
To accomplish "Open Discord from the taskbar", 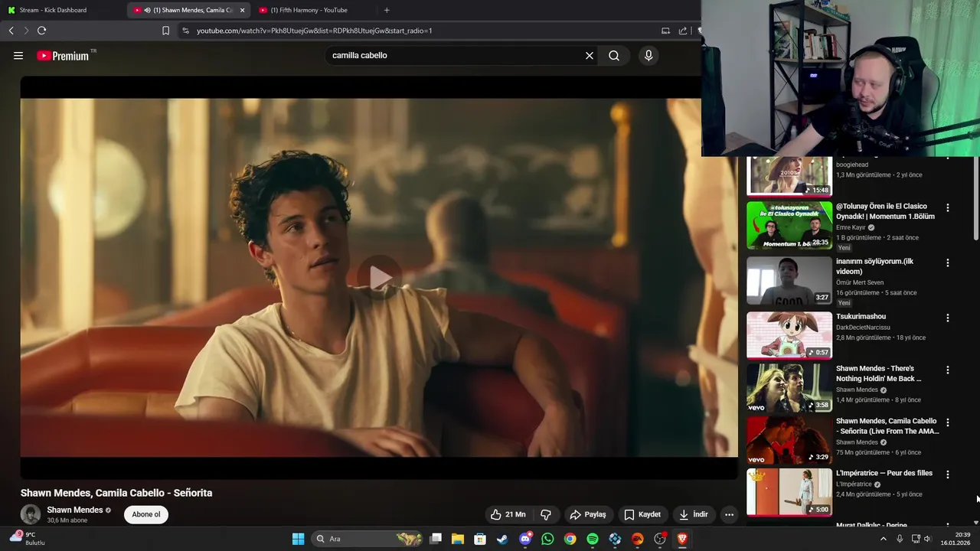I will (525, 539).
